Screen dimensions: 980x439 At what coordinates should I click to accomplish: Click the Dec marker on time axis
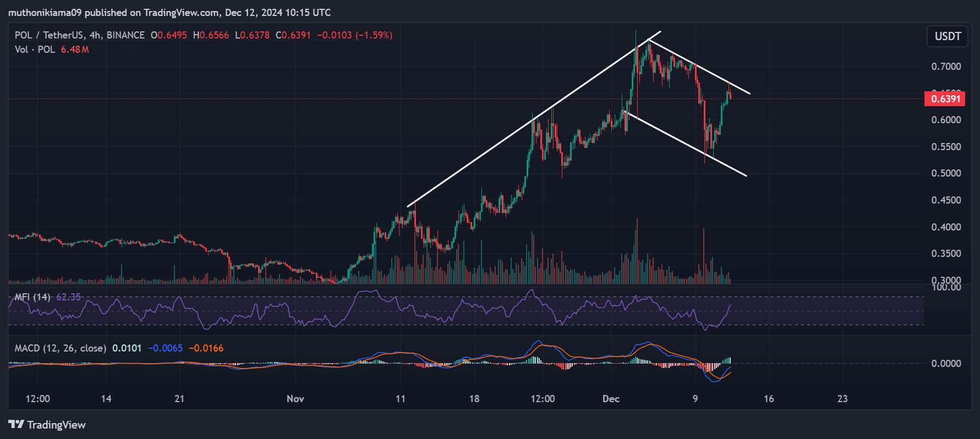tap(611, 399)
